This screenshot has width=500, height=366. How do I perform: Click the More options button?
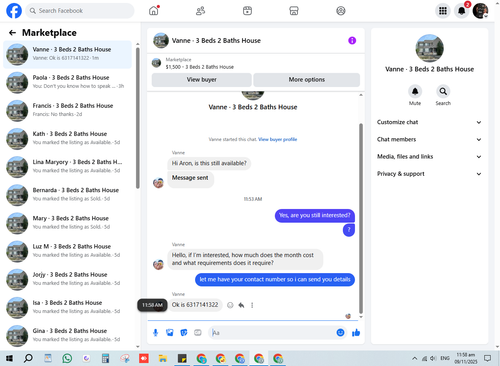(307, 80)
